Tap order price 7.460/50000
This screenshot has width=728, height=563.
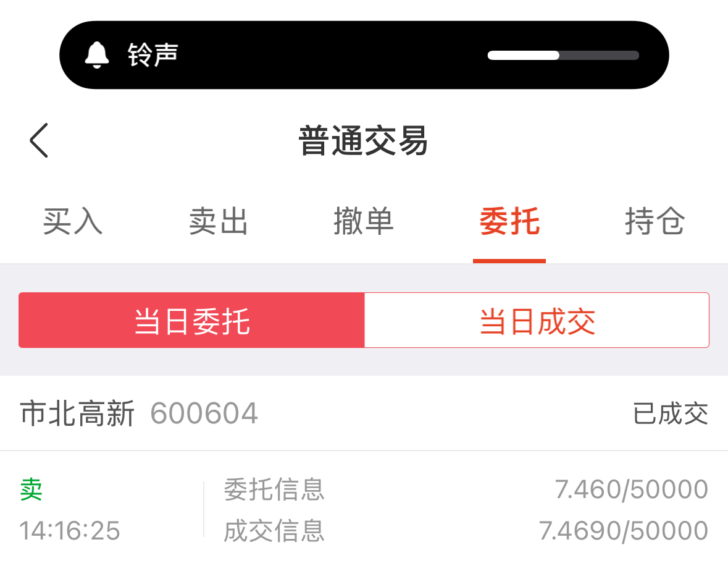click(632, 489)
